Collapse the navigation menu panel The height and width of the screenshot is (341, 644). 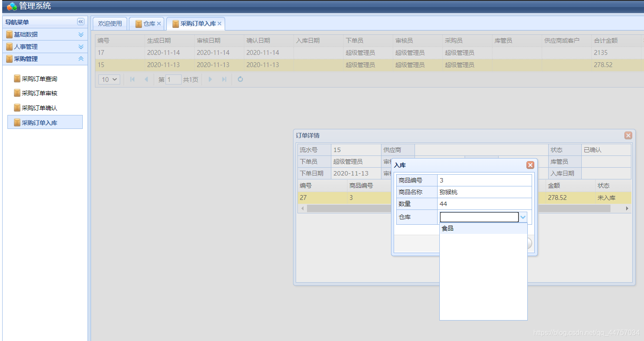81,22
